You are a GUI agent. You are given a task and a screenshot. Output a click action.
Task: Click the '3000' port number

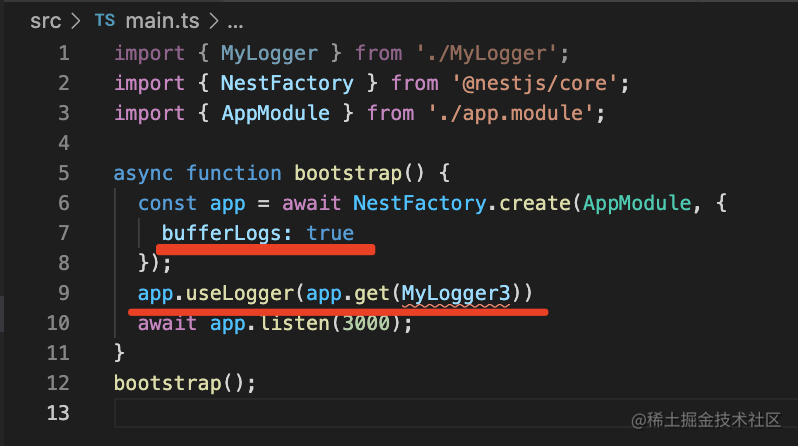(366, 323)
